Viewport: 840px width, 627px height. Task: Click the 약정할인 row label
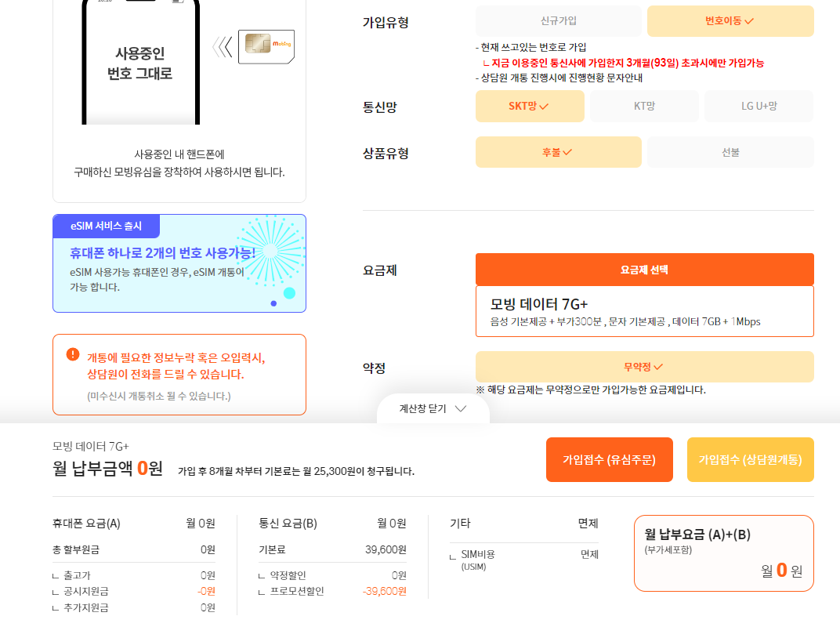288,575
